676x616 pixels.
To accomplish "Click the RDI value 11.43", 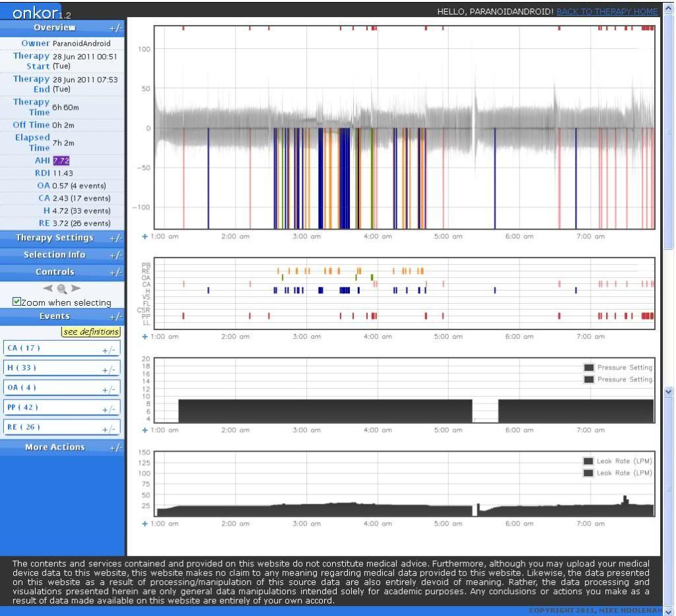I will (x=63, y=173).
